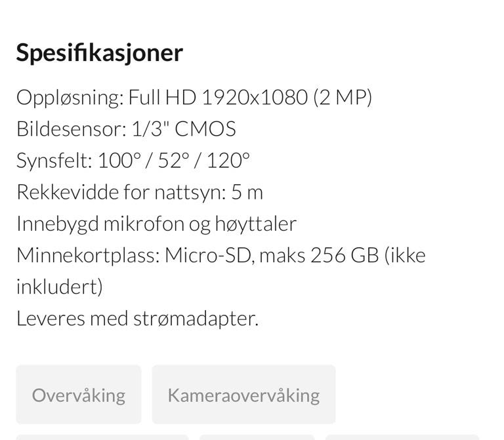Open the Overvåking tag
This screenshot has height=440, width=504.
79,394
